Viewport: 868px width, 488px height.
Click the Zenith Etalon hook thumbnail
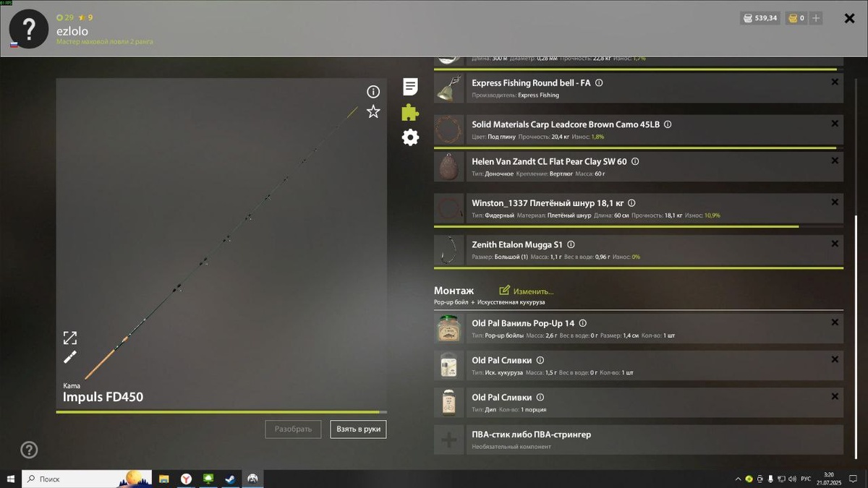(448, 250)
